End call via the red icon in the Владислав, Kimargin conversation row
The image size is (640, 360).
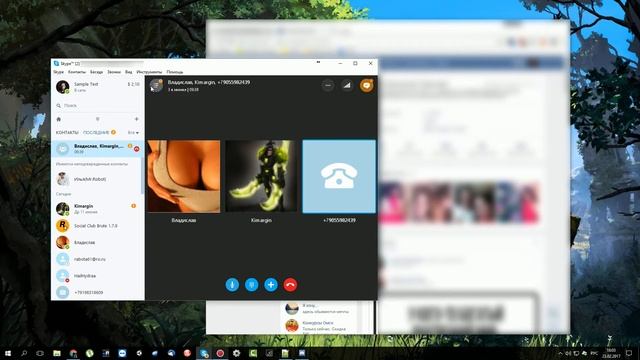[x=137, y=149]
